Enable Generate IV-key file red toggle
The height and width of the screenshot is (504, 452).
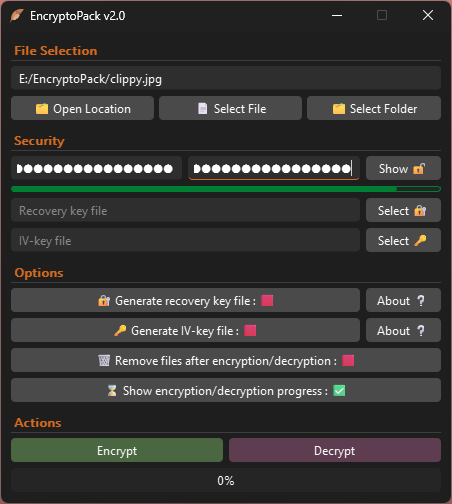[250, 330]
